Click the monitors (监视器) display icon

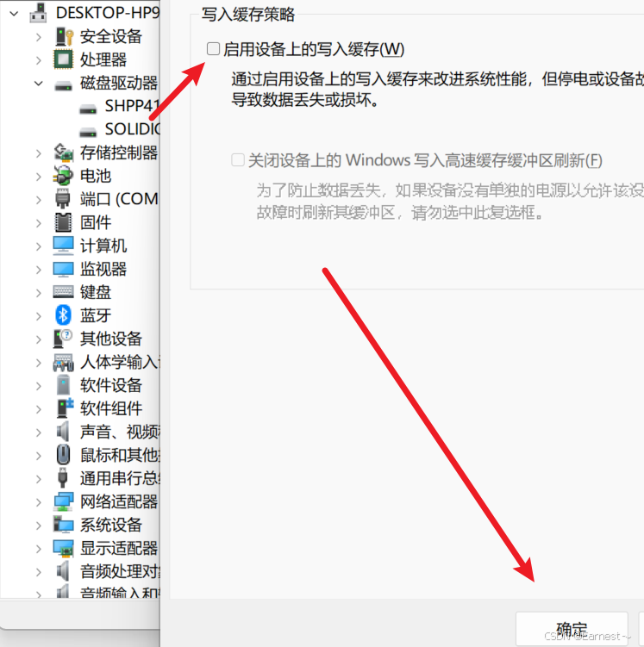[63, 269]
